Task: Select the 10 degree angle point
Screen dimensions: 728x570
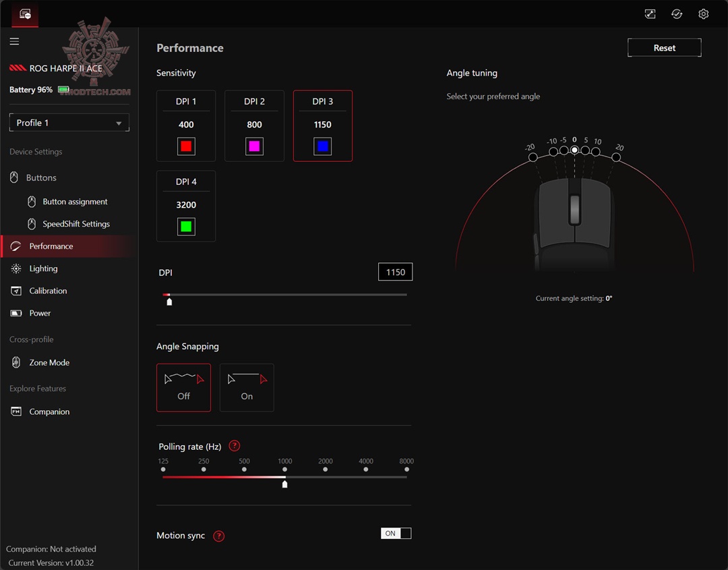Action: (596, 152)
